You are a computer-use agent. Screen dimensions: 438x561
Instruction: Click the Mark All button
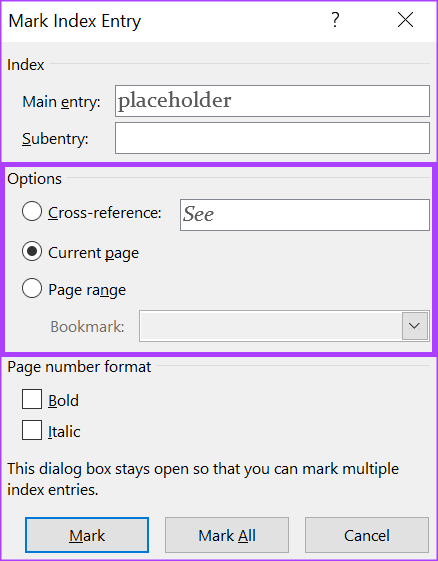(x=227, y=535)
